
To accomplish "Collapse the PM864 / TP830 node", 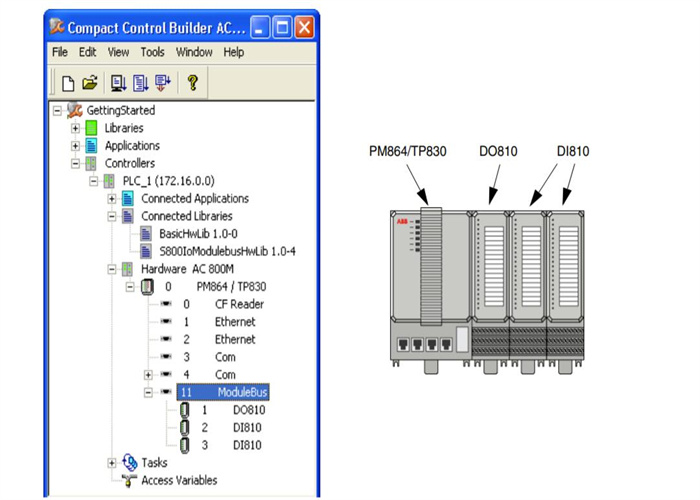I will 130,287.
